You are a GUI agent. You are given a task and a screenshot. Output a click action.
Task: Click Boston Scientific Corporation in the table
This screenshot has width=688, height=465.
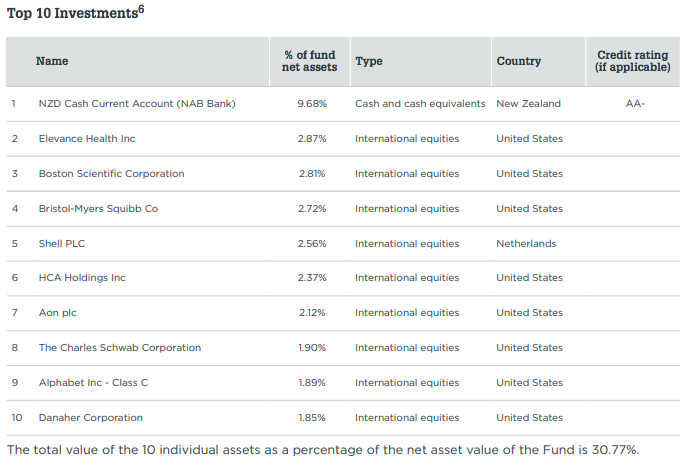112,173
